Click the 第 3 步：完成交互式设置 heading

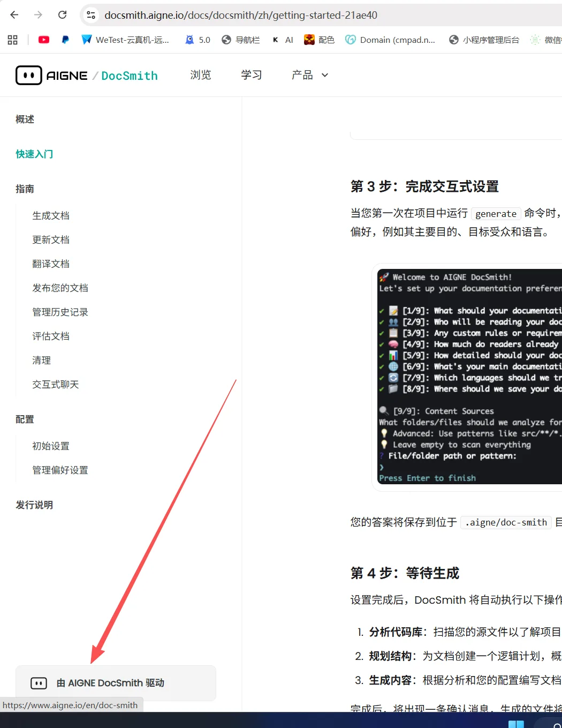[x=424, y=186]
